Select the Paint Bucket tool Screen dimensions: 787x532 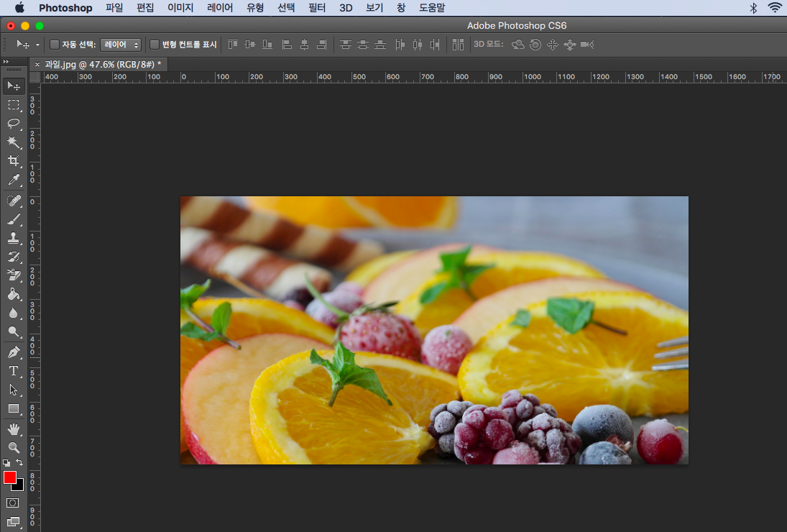point(14,294)
